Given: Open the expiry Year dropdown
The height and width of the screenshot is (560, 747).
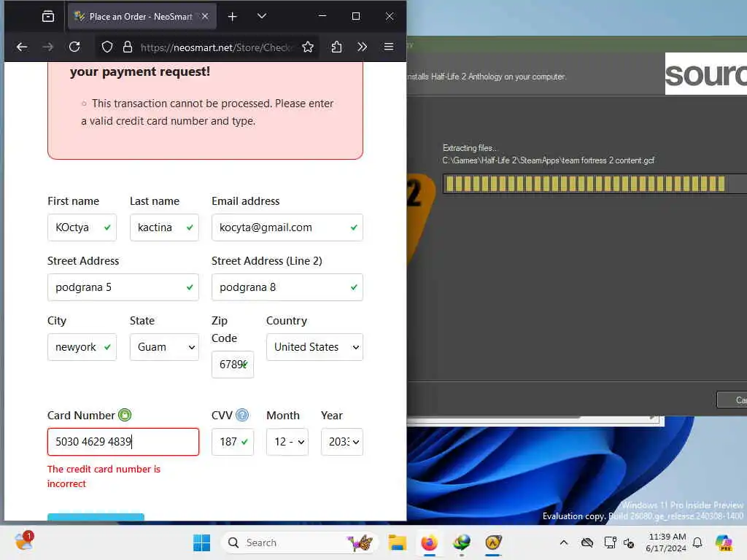Looking at the screenshot, I should coord(342,442).
